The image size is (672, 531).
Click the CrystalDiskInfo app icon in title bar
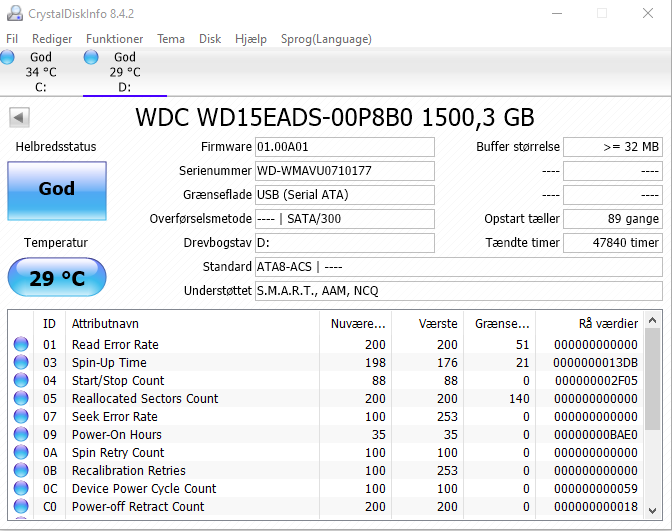[15, 14]
